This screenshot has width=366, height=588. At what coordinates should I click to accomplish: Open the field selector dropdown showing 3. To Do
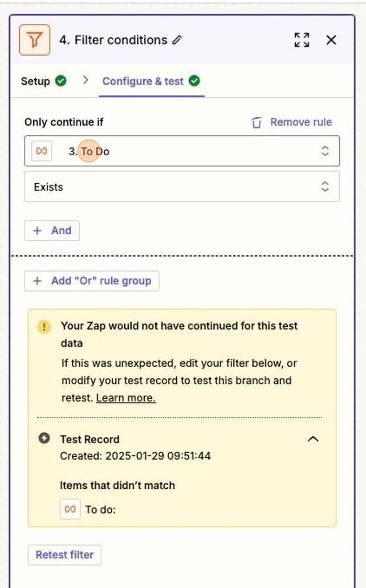click(x=325, y=151)
